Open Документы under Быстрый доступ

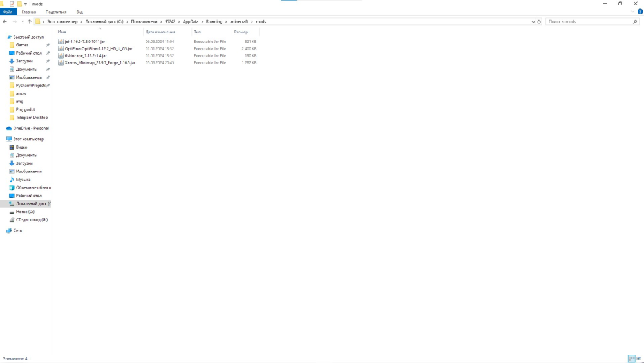(26, 70)
